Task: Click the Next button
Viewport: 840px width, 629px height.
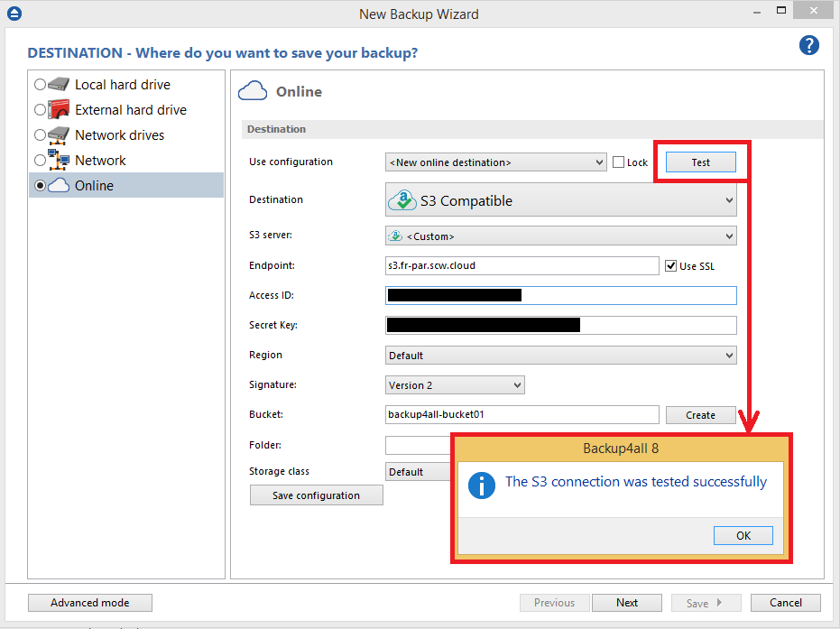Action: (x=627, y=602)
